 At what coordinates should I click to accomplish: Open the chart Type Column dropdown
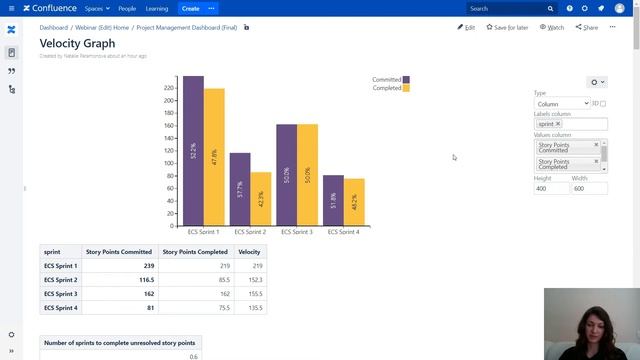[x=562, y=104]
